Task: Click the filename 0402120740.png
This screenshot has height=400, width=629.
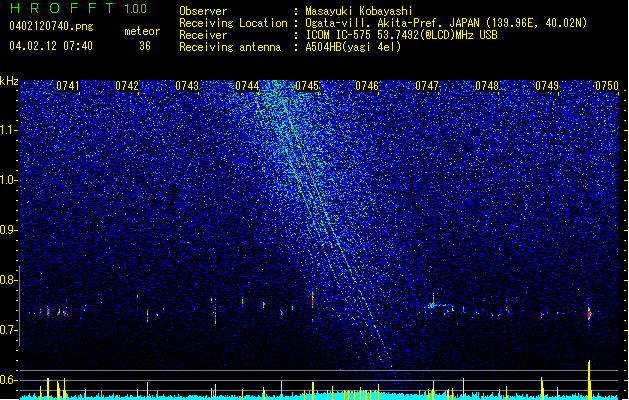Action: point(51,26)
